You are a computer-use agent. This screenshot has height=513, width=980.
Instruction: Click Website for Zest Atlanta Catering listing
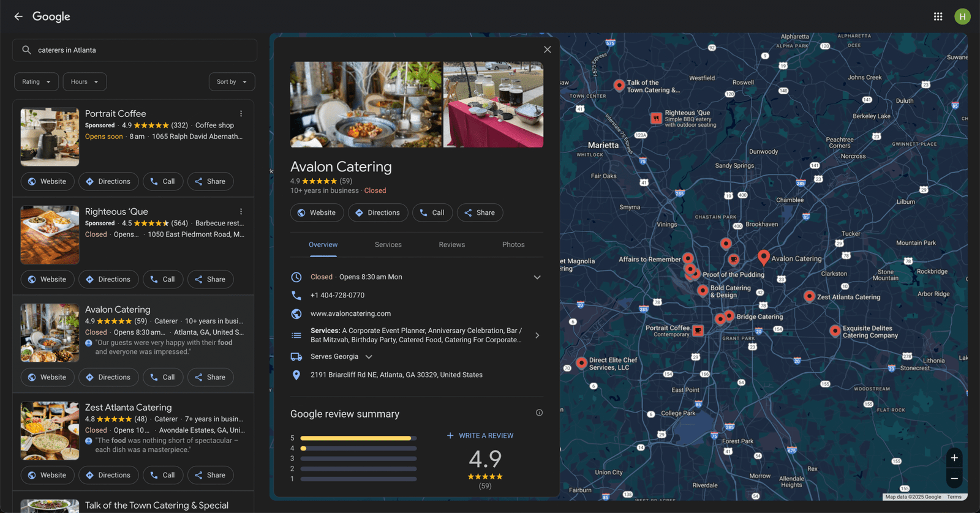click(47, 475)
